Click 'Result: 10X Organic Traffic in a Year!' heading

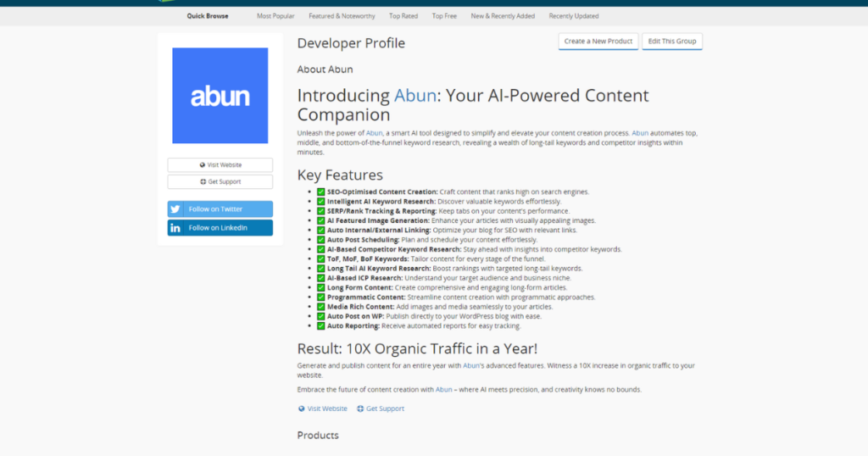[417, 348]
